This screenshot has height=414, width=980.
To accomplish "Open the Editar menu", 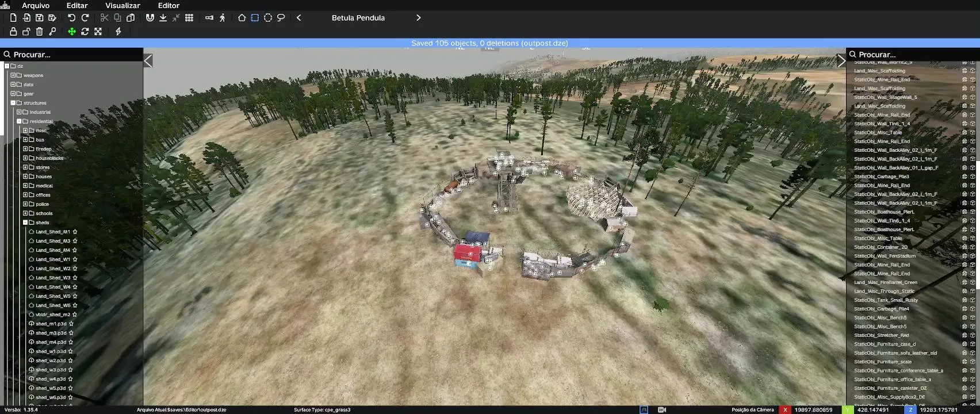I will pos(77,5).
